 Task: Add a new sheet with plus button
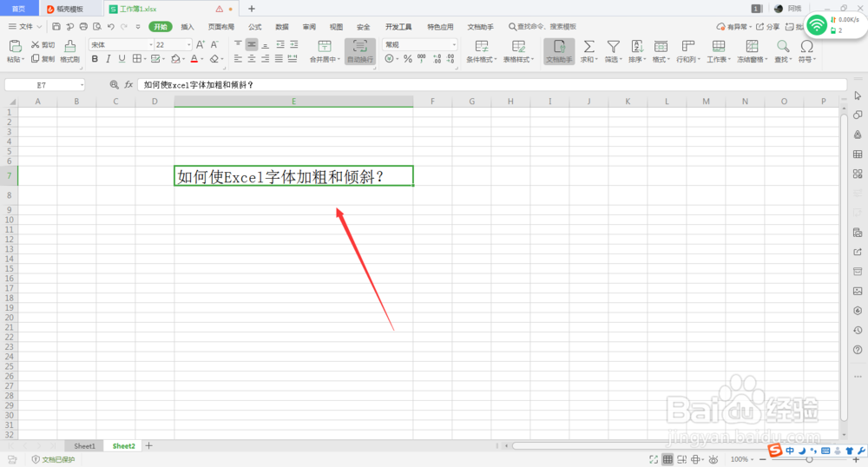click(x=149, y=446)
